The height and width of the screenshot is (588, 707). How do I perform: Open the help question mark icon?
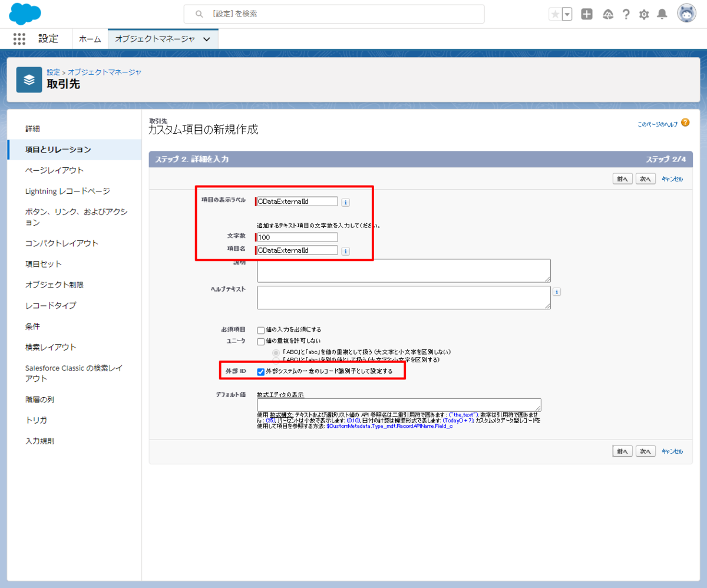[626, 14]
